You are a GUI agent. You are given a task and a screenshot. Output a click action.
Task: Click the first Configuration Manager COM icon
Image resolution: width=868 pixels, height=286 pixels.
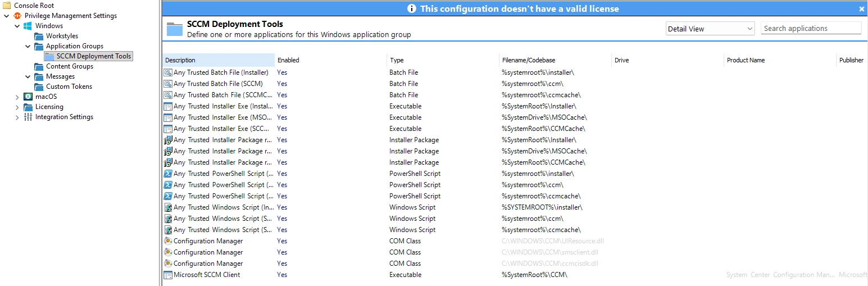(168, 241)
